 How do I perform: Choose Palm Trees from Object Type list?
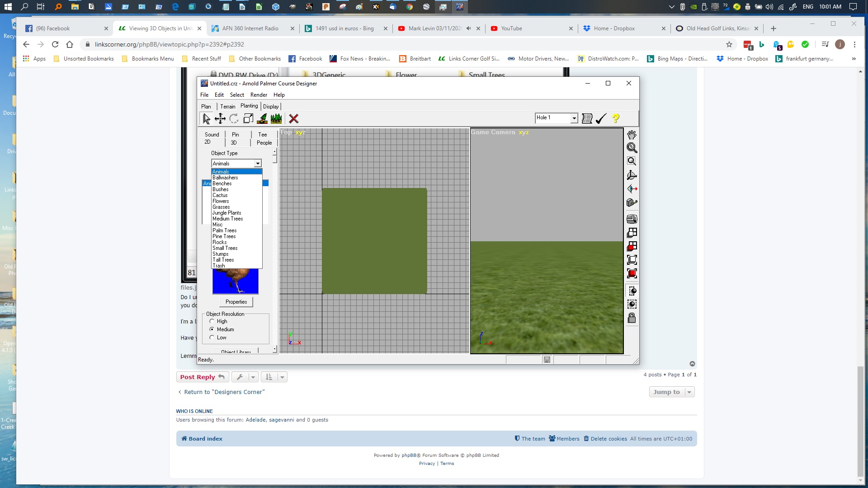click(x=236, y=230)
